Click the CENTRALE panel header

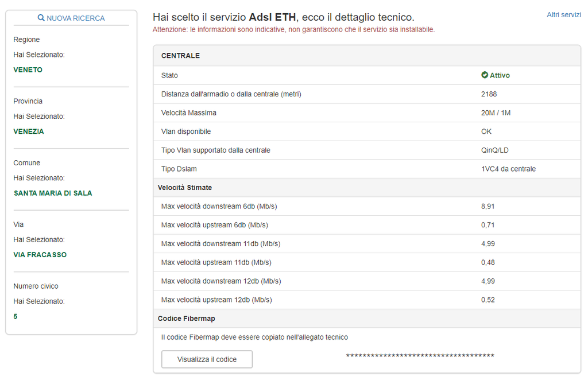tap(180, 56)
